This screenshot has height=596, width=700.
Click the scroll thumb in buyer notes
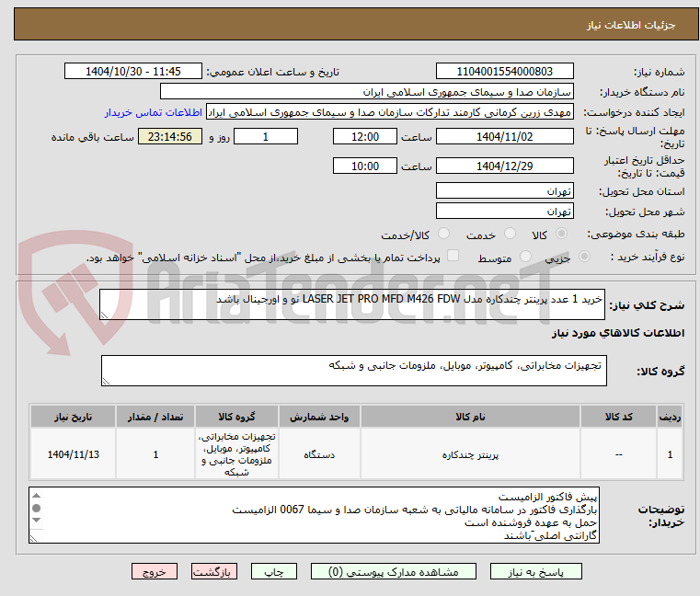coord(37,508)
